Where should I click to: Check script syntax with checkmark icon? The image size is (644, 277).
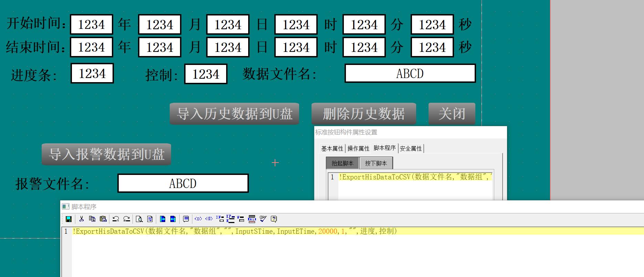coord(263,219)
